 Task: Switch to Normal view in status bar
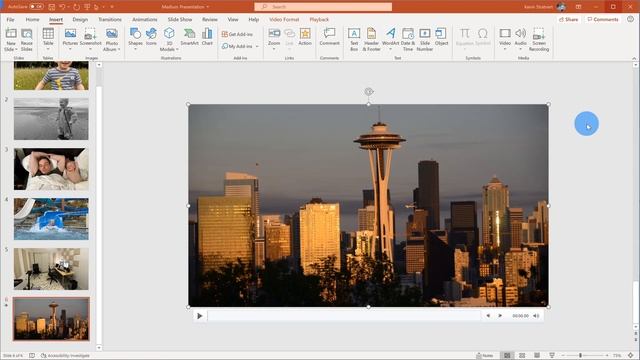click(x=507, y=356)
